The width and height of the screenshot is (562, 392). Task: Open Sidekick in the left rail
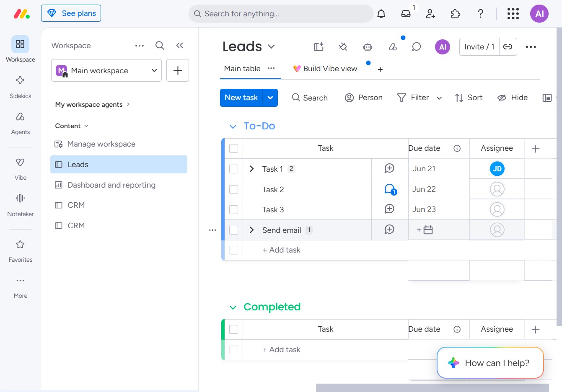[20, 87]
